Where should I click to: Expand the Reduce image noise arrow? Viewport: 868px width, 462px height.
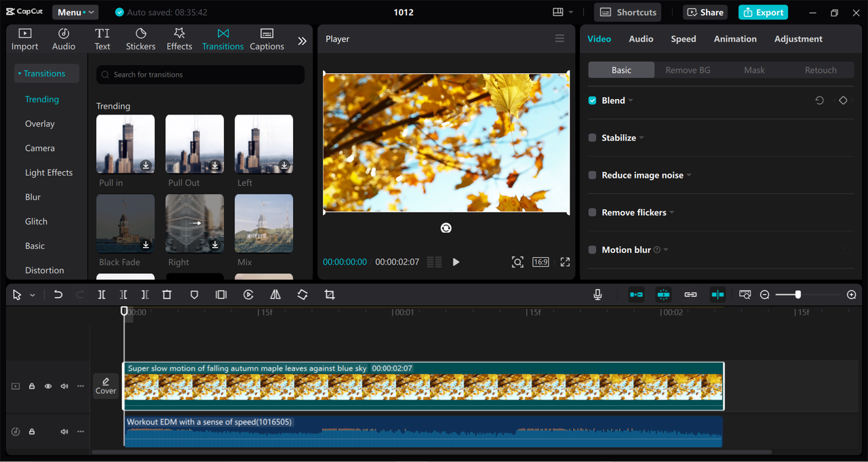[689, 175]
